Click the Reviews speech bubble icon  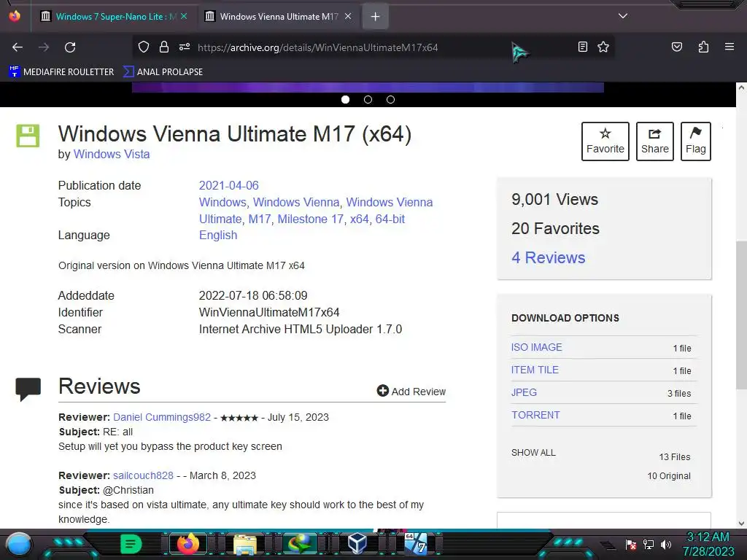(x=28, y=389)
